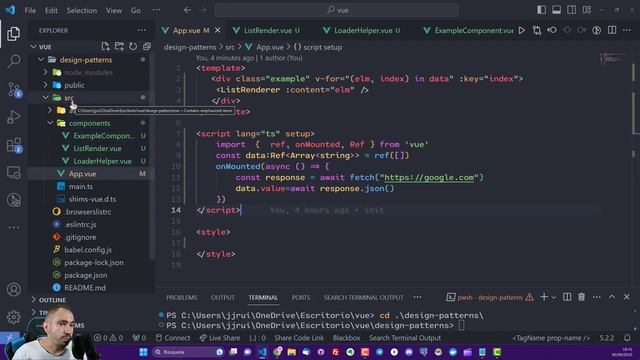The image size is (640, 360).
Task: Open Accounts icon in activity bar
Action: 13,289
